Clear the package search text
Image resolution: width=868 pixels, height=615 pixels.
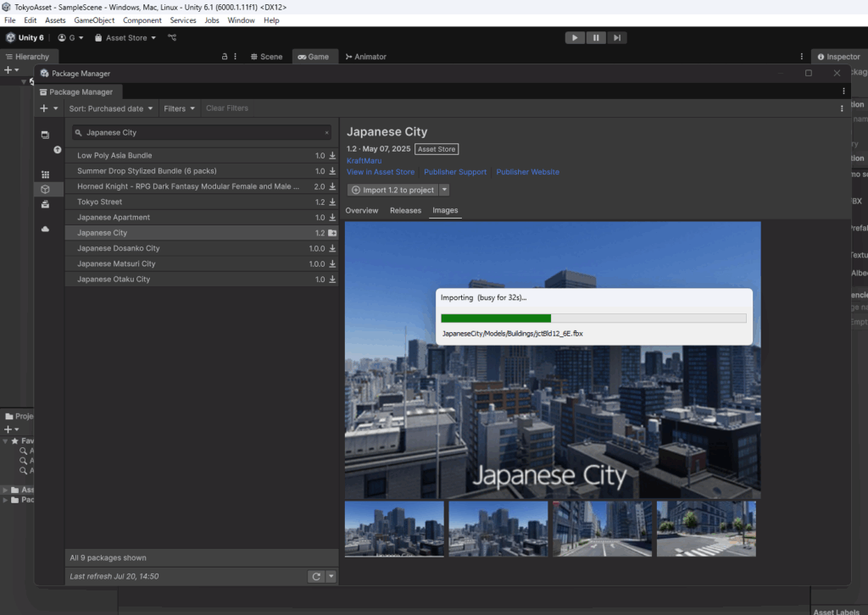pyautogui.click(x=326, y=133)
